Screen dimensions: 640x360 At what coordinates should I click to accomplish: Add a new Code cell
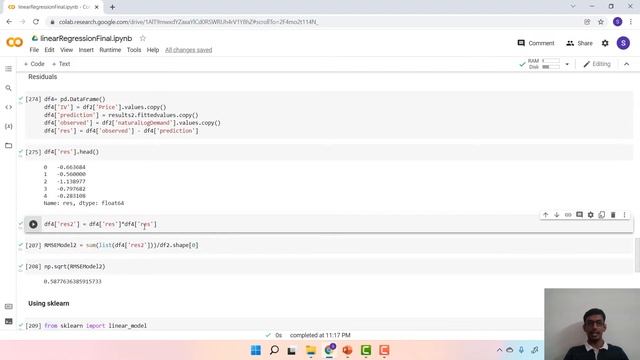click(x=34, y=64)
